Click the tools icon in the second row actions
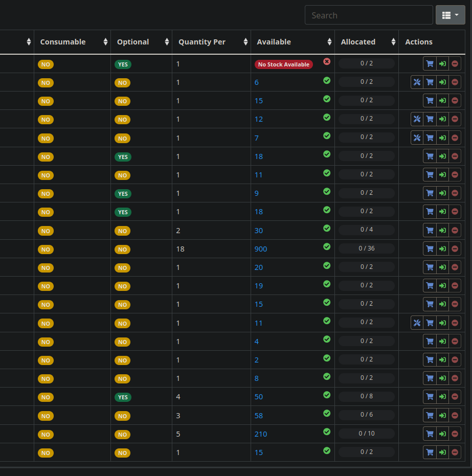 (417, 82)
